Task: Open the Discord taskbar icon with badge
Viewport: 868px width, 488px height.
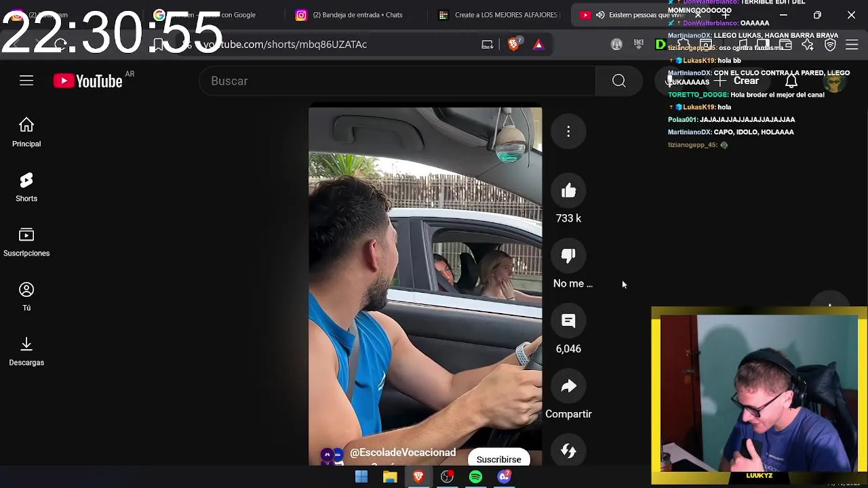Action: (504, 477)
